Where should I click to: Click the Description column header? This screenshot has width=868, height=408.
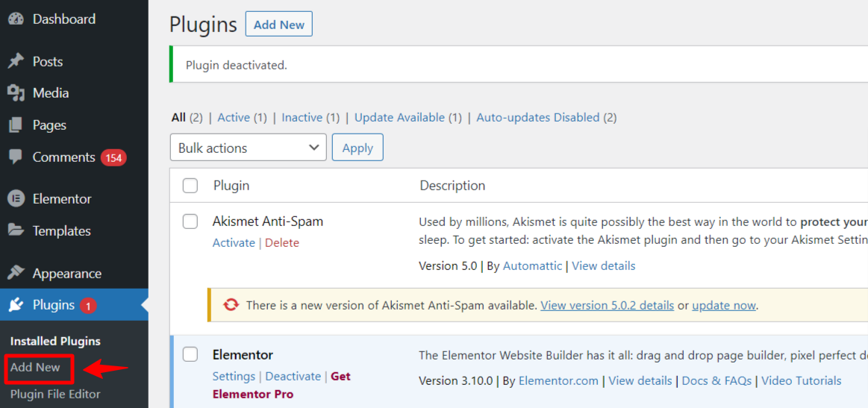tap(452, 186)
